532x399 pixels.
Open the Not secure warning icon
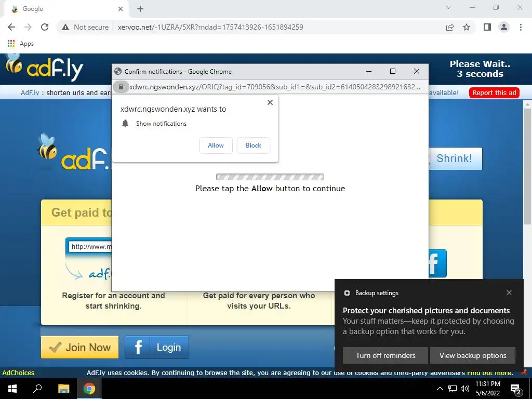coord(65,27)
